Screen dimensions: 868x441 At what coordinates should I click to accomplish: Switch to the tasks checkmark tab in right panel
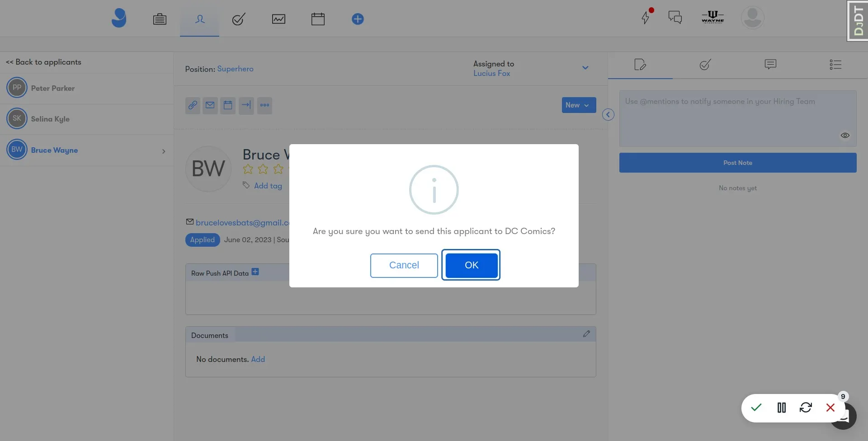(x=705, y=65)
